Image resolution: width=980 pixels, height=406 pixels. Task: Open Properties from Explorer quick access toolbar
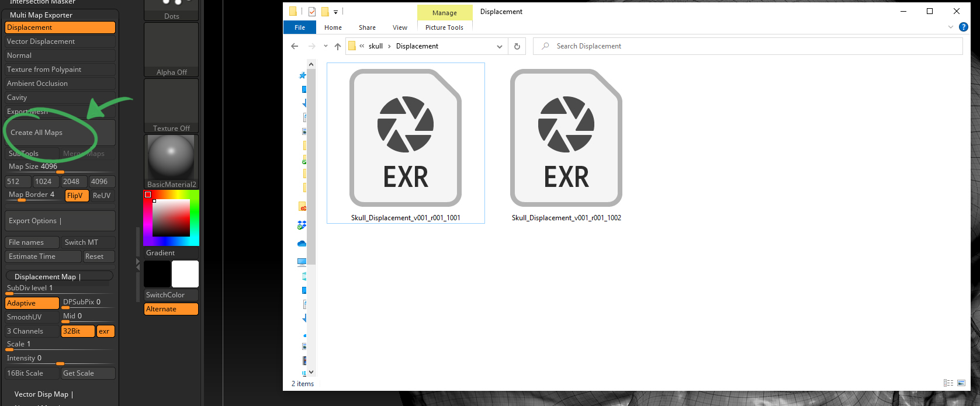point(312,11)
